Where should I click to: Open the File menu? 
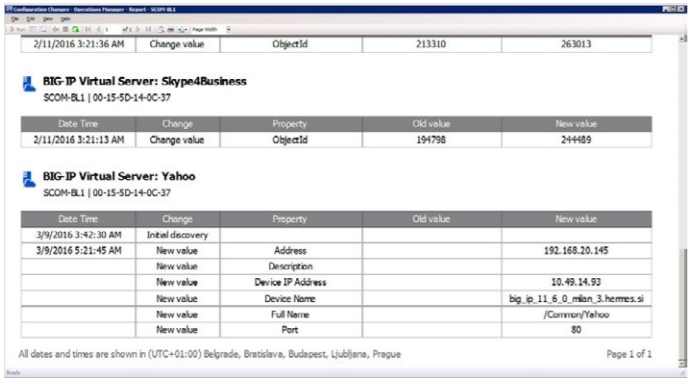click(15, 19)
